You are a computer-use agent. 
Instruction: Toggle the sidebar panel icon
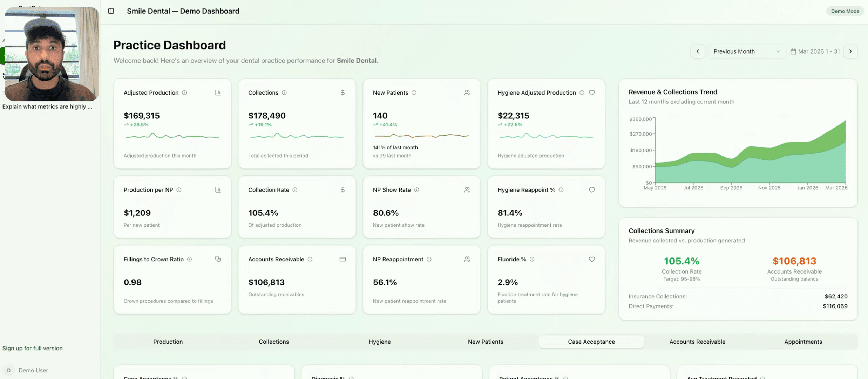111,11
